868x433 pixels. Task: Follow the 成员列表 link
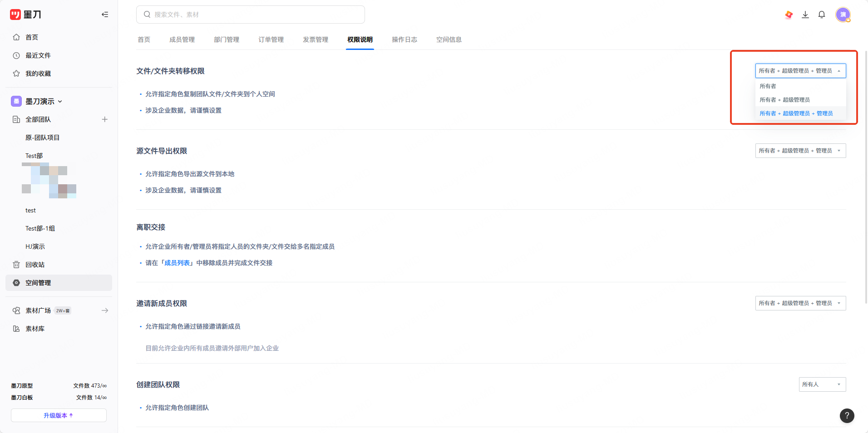(x=177, y=263)
